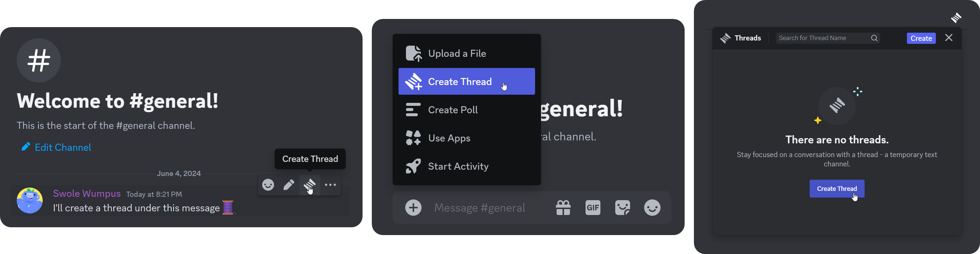This screenshot has height=254, width=980.
Task: Click the search magnifier in the Threads panel
Action: (874, 38)
